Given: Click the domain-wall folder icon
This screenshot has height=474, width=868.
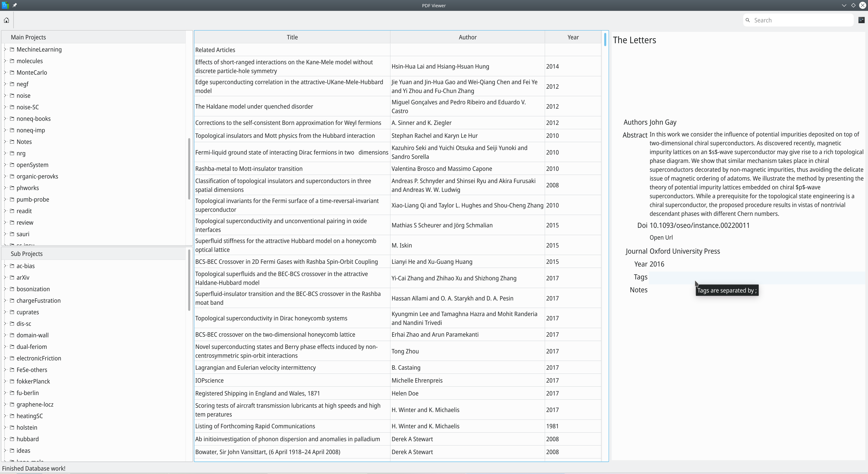Looking at the screenshot, I should (12, 335).
